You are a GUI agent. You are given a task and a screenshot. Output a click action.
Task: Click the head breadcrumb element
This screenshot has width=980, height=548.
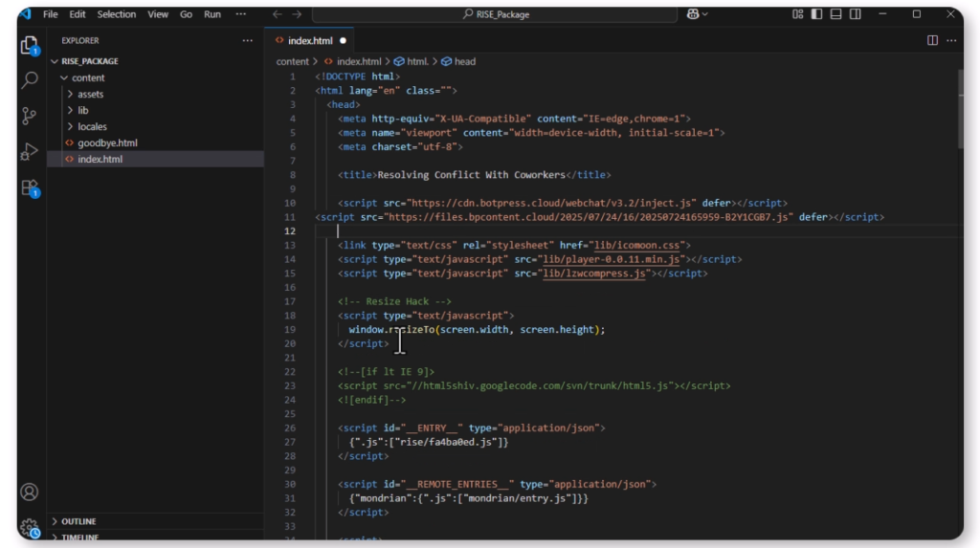point(458,61)
